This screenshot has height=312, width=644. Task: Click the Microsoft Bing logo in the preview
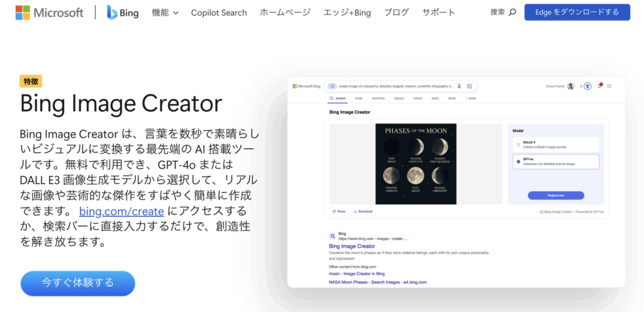coord(306,86)
